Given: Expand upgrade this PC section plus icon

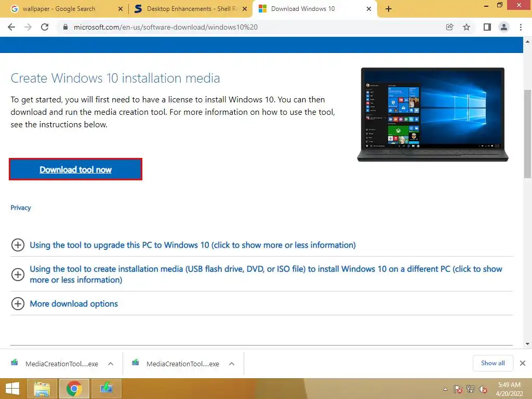Looking at the screenshot, I should click(18, 245).
